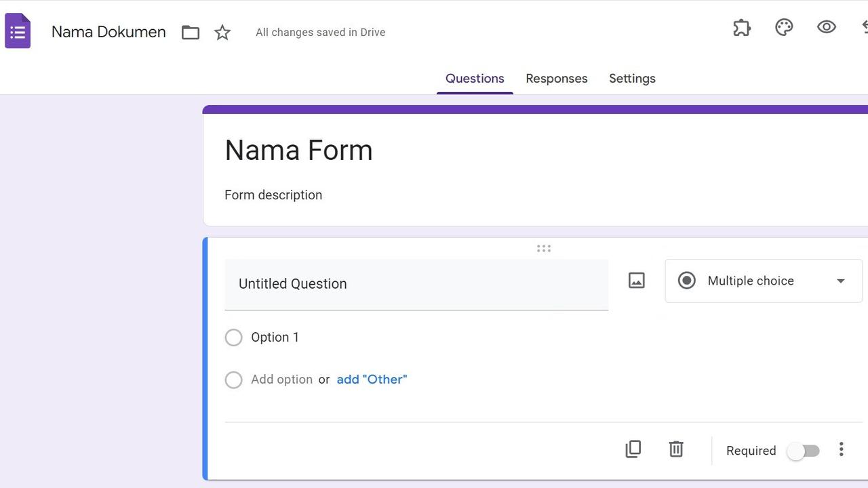The width and height of the screenshot is (868, 488).
Task: Open add-ons via the puzzle icon
Action: pos(741,27)
